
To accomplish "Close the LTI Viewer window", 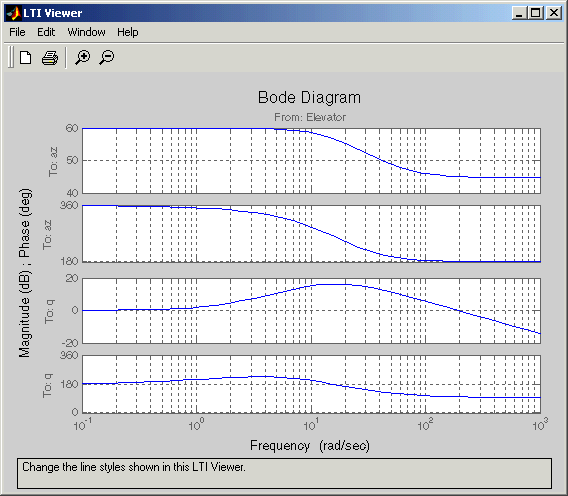I will pyautogui.click(x=554, y=13).
